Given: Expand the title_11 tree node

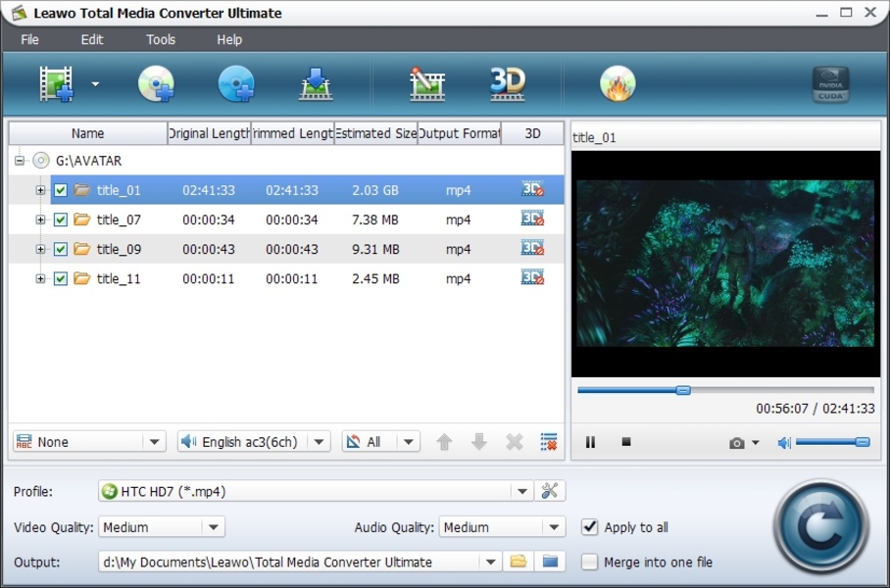Looking at the screenshot, I should [40, 278].
